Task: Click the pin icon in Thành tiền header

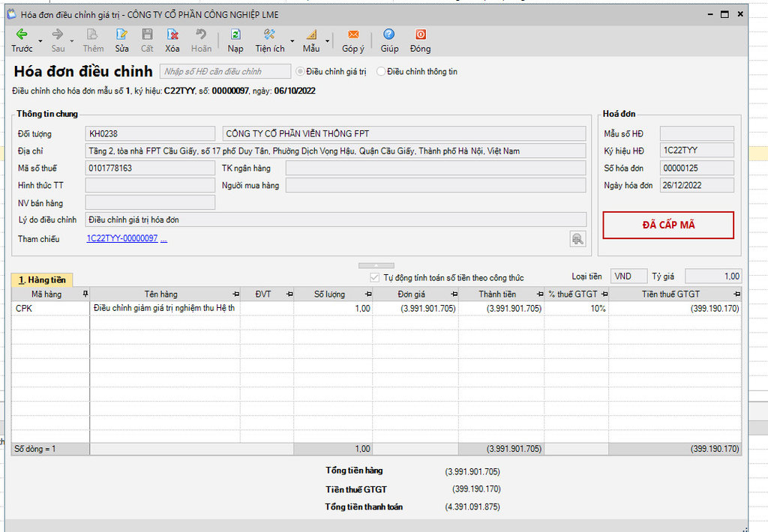Action: pyautogui.click(x=540, y=294)
